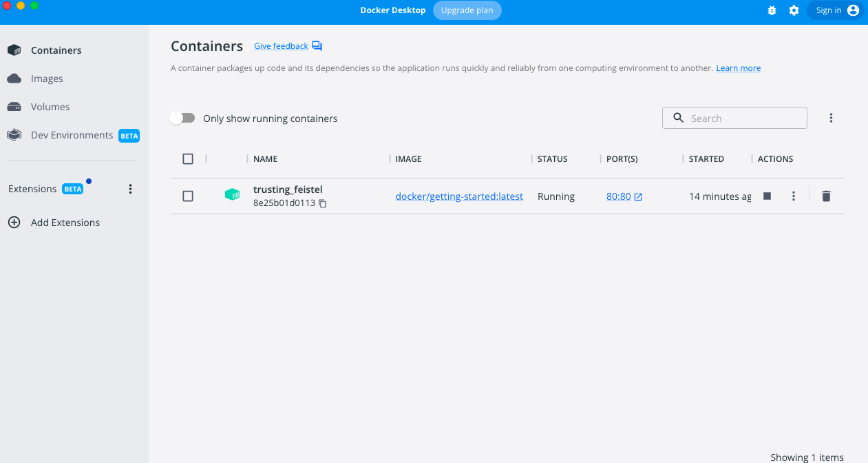Viewport: 868px width, 463px height.
Task: Open the troubleshoot bug icon
Action: click(x=772, y=10)
